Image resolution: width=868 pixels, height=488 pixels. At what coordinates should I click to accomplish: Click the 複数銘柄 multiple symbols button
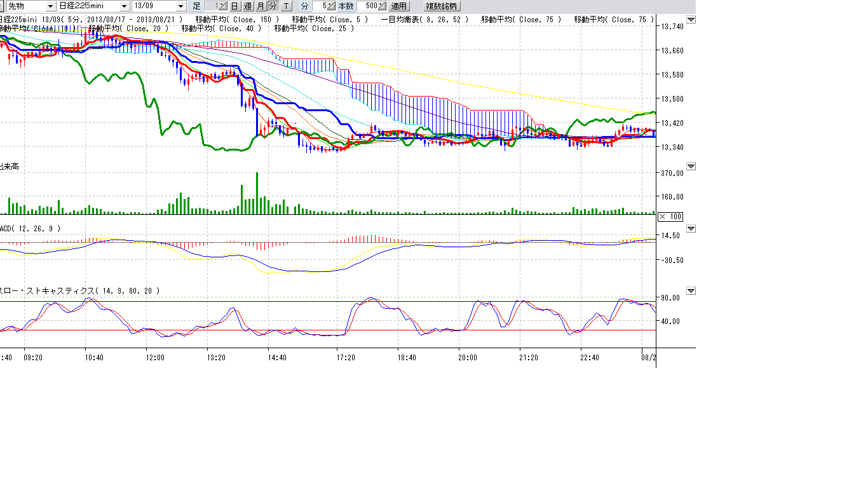[441, 6]
